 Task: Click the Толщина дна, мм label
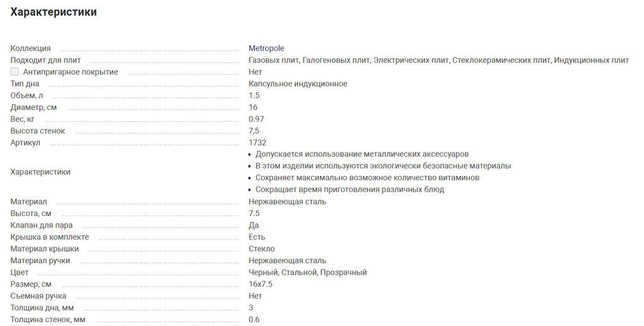(42, 308)
